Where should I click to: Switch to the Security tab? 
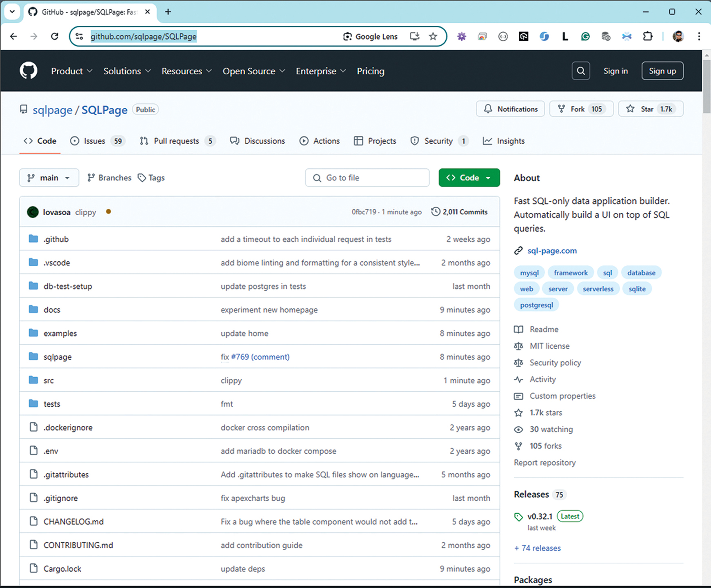(439, 141)
